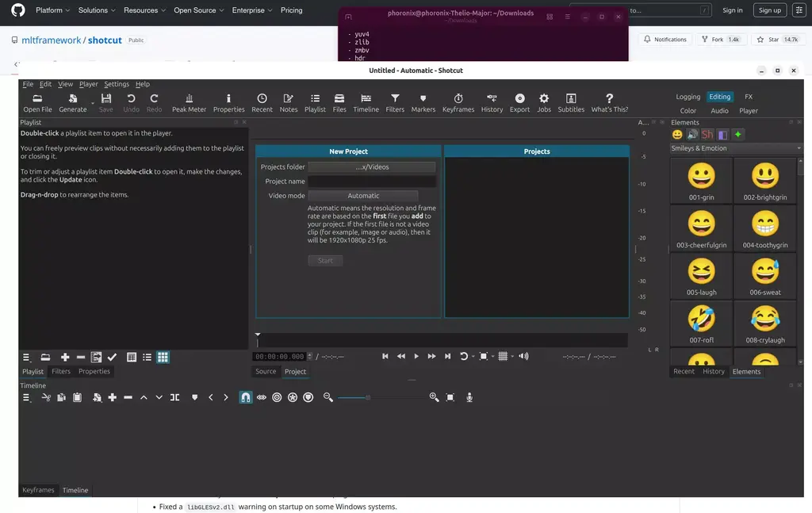Toggle player loop button

pyautogui.click(x=463, y=356)
